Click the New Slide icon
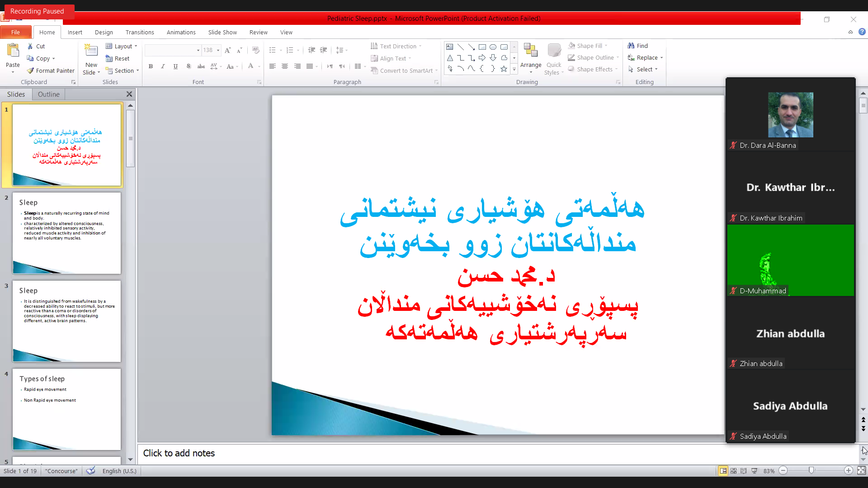868x488 pixels. pyautogui.click(x=91, y=51)
